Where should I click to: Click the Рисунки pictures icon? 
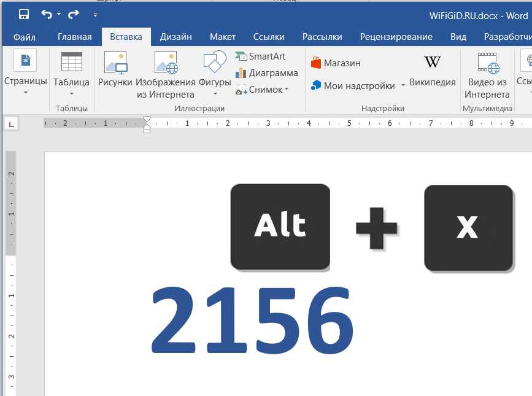coord(115,63)
